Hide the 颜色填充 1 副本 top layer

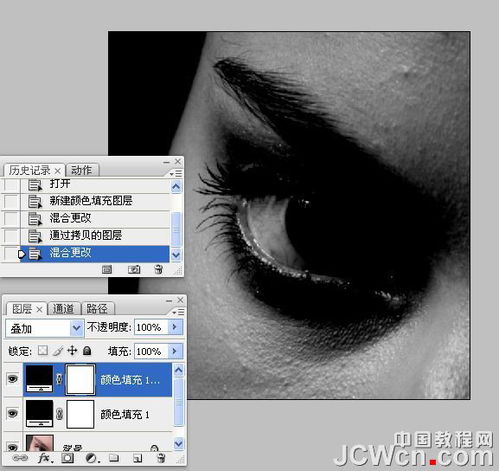click(12, 379)
